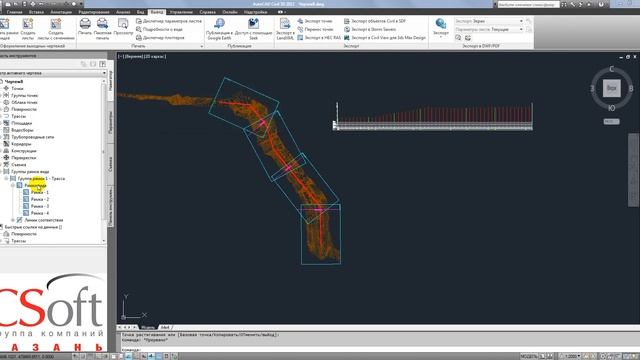Click the ViewCube Верх face
640x360 pixels.
611,88
